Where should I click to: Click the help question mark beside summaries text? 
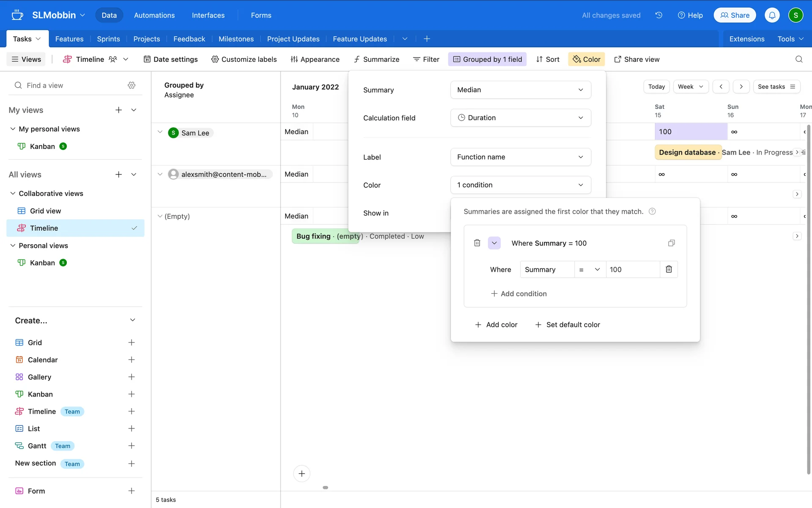click(x=652, y=211)
